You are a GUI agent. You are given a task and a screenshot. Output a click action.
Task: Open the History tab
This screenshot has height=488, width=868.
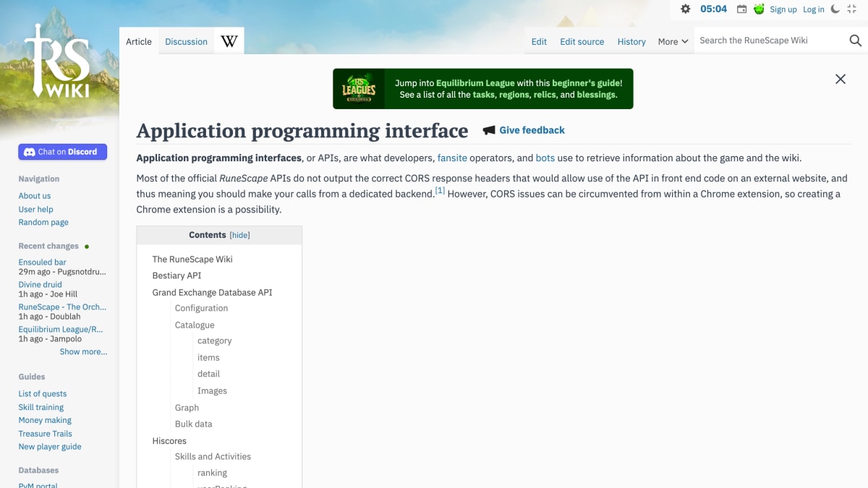[x=631, y=41]
